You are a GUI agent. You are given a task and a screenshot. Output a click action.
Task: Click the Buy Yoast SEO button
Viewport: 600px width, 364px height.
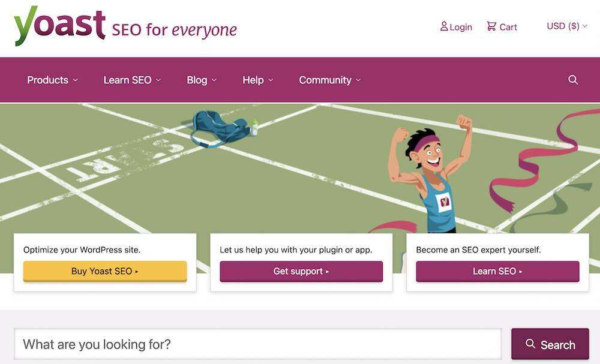[x=105, y=271]
